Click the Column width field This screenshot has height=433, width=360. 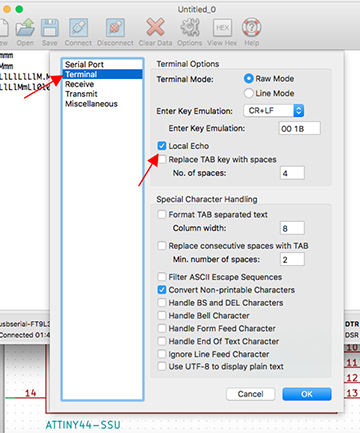pos(292,228)
